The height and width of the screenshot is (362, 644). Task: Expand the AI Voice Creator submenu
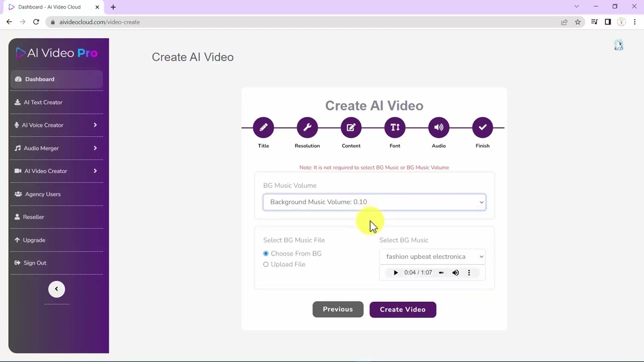[95, 125]
